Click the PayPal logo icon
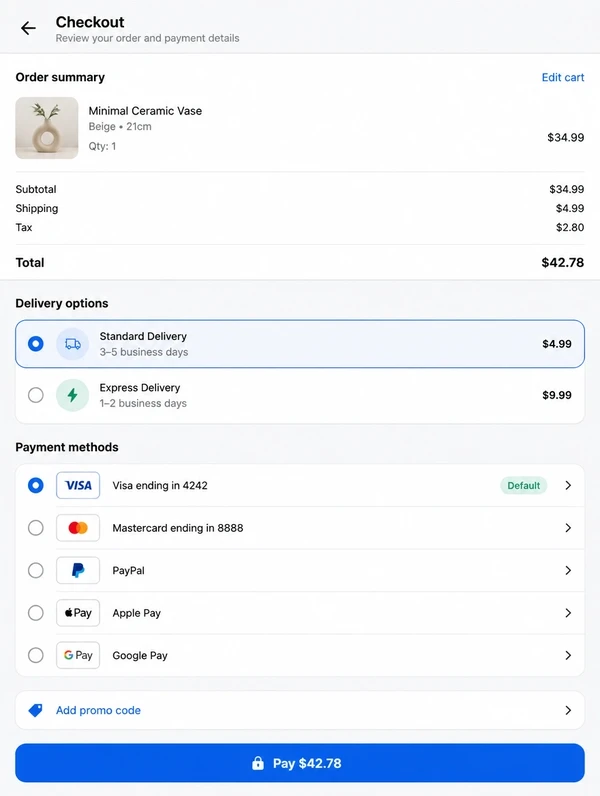Screen dimensions: 600x796 (x=78, y=571)
